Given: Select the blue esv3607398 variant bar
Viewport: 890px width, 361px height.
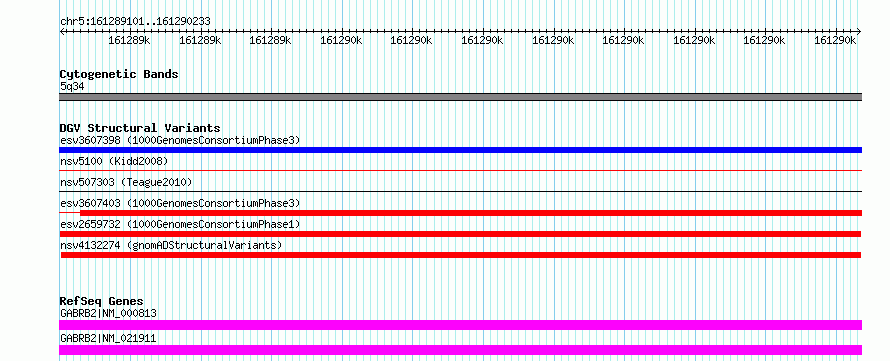Looking at the screenshot, I should (x=460, y=150).
